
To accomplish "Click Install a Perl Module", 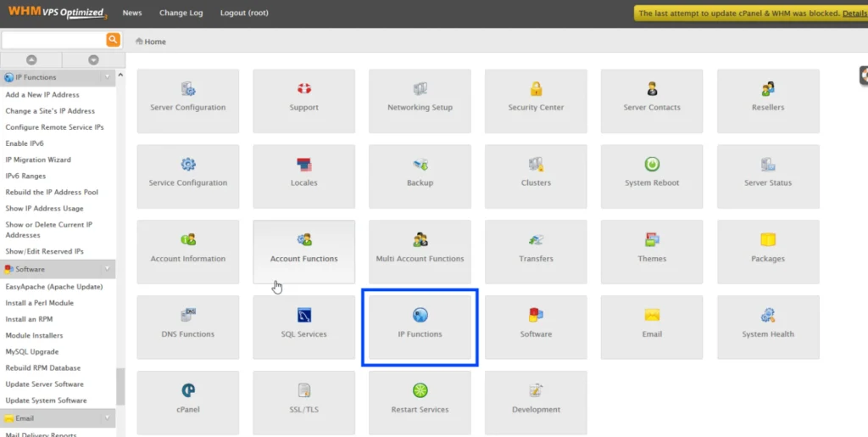I will point(39,303).
